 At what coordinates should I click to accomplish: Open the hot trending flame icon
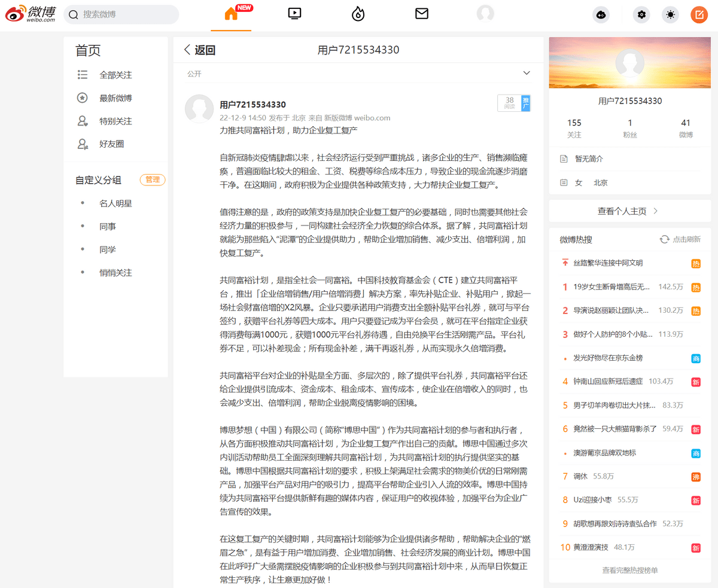[x=358, y=14]
